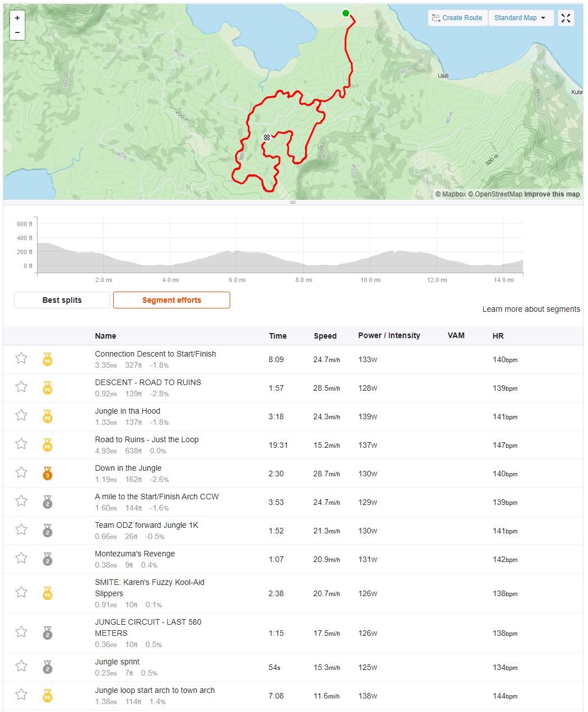588x712 pixels.
Task: Open the Standard Map style dropdown
Action: click(521, 18)
